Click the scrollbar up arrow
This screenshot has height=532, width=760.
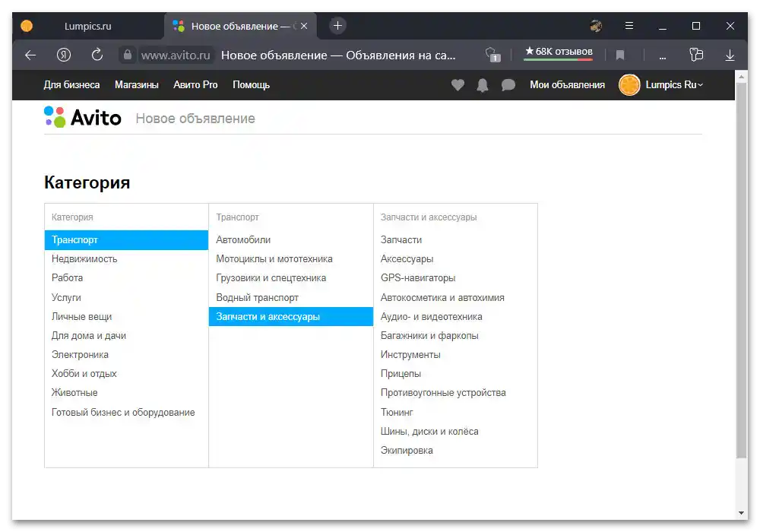(741, 77)
